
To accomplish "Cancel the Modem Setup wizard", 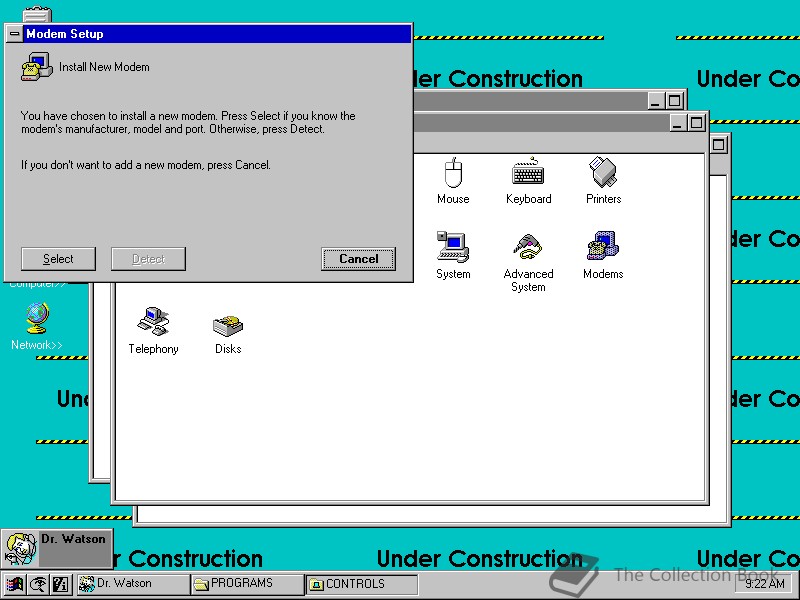I will [x=357, y=258].
